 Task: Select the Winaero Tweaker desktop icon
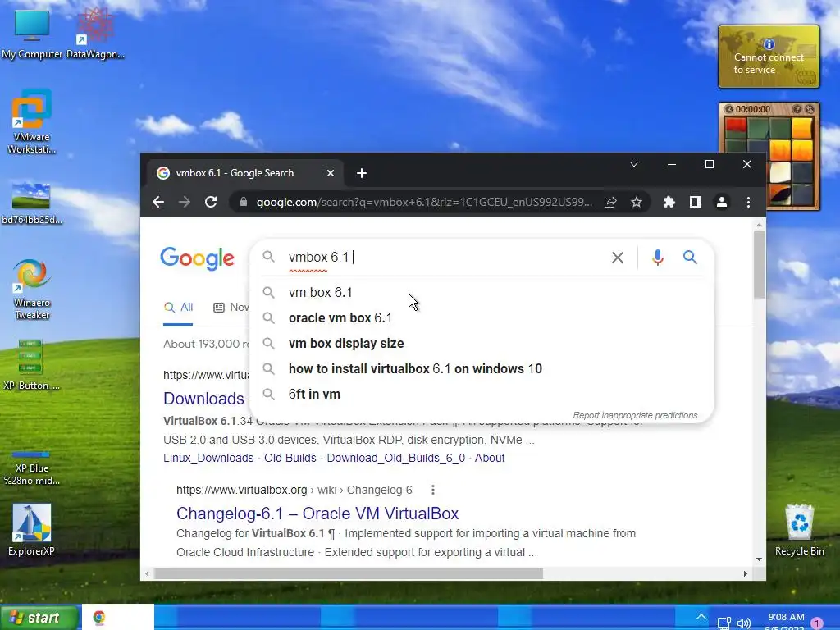pos(32,290)
